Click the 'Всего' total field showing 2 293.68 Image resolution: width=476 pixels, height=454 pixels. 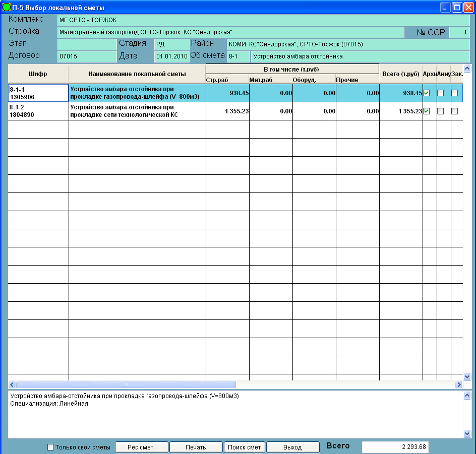[395, 447]
